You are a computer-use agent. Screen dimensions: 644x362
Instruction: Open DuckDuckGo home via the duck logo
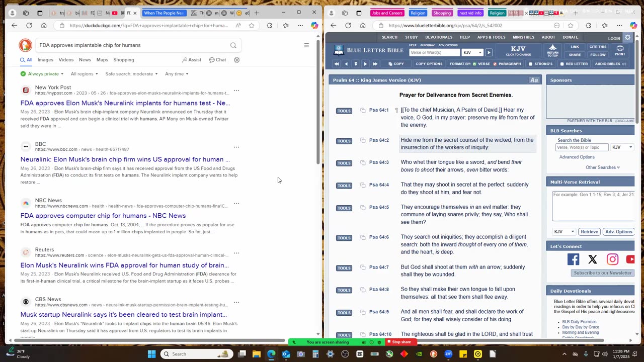pos(26,45)
